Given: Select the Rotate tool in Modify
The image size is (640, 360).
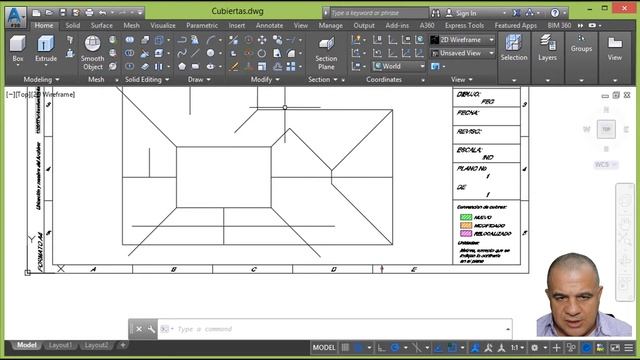Looking at the screenshot, I should point(262,53).
